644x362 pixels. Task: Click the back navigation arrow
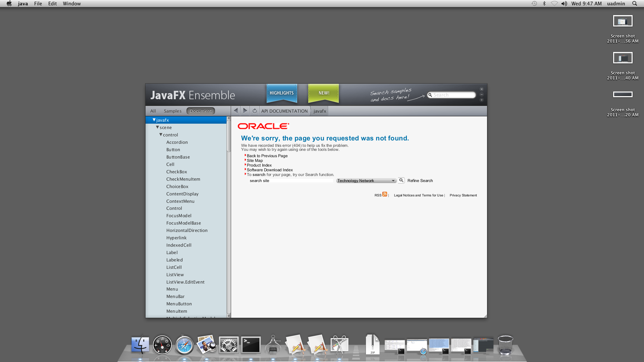236,111
